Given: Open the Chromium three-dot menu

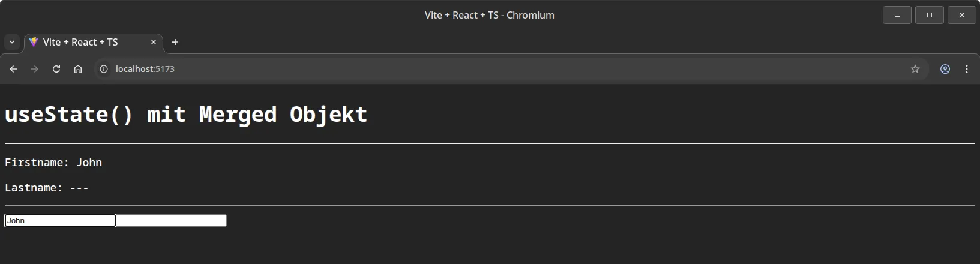Looking at the screenshot, I should (x=967, y=69).
